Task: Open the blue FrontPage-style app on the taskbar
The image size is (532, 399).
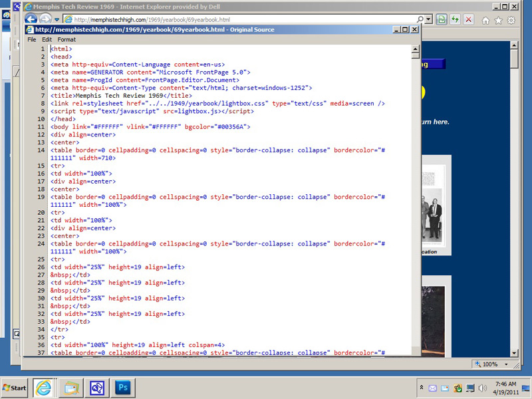Action: pyautogui.click(x=97, y=388)
